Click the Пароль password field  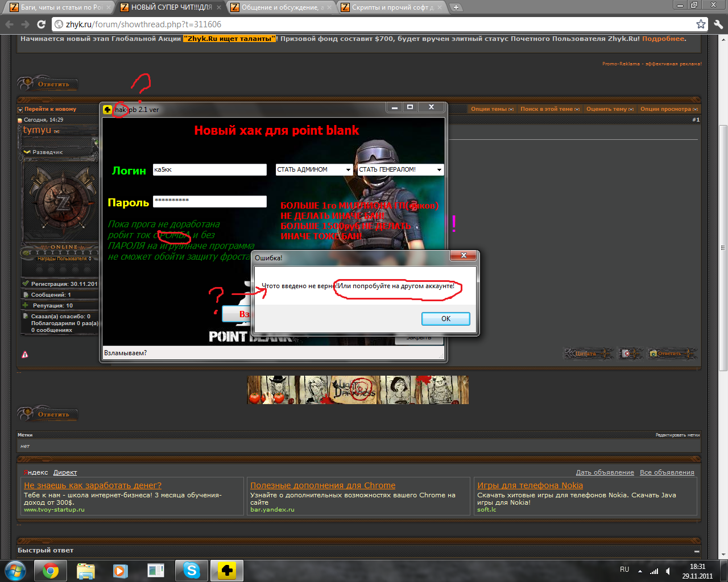pos(210,201)
